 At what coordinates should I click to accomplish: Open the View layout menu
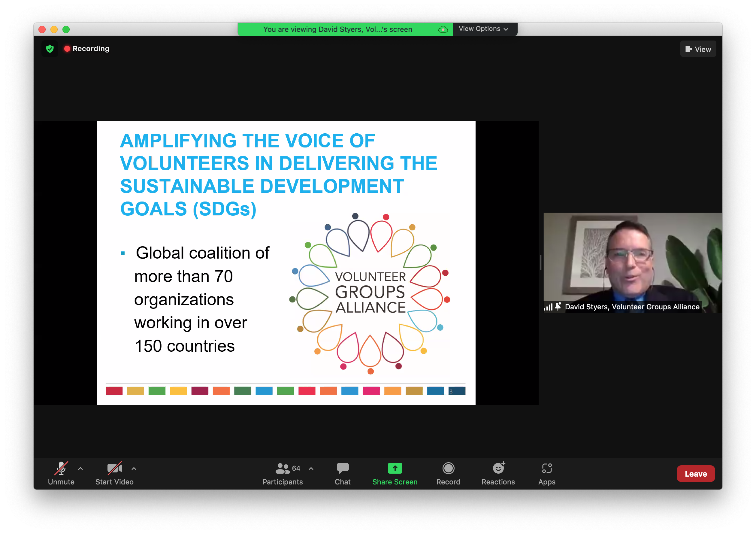click(x=698, y=49)
